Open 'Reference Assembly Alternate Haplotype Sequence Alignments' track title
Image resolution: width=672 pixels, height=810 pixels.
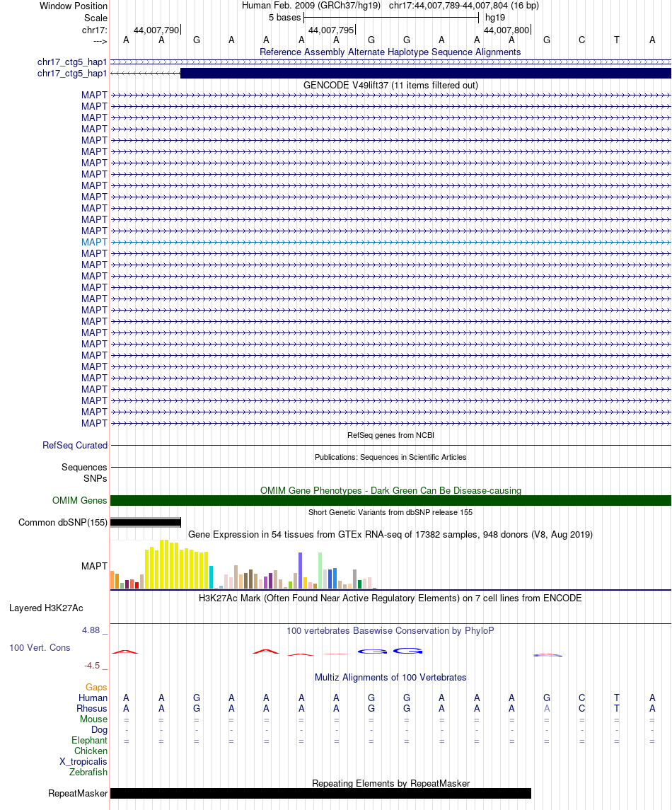[x=390, y=52]
